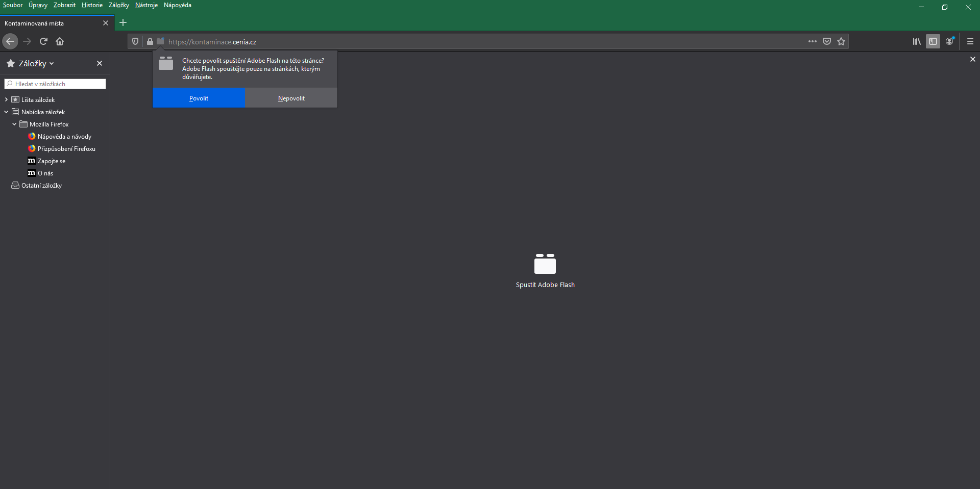The height and width of the screenshot is (489, 980).
Task: Open the Historie menu
Action: coord(92,5)
